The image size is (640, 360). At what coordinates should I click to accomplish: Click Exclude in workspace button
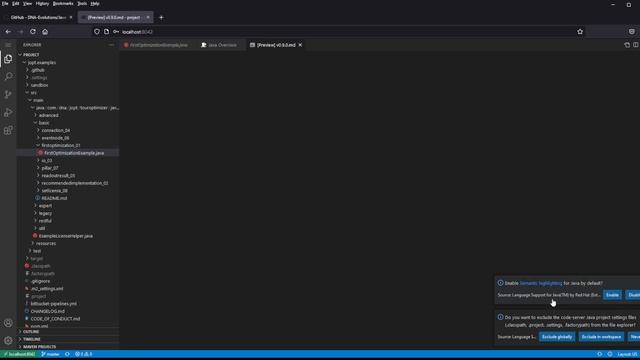point(601,337)
